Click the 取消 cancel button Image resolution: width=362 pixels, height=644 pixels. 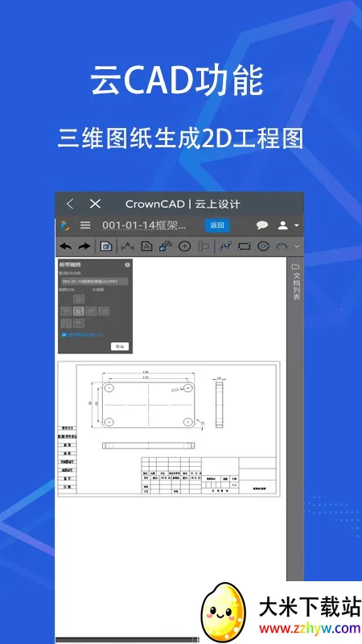pyautogui.click(x=119, y=347)
